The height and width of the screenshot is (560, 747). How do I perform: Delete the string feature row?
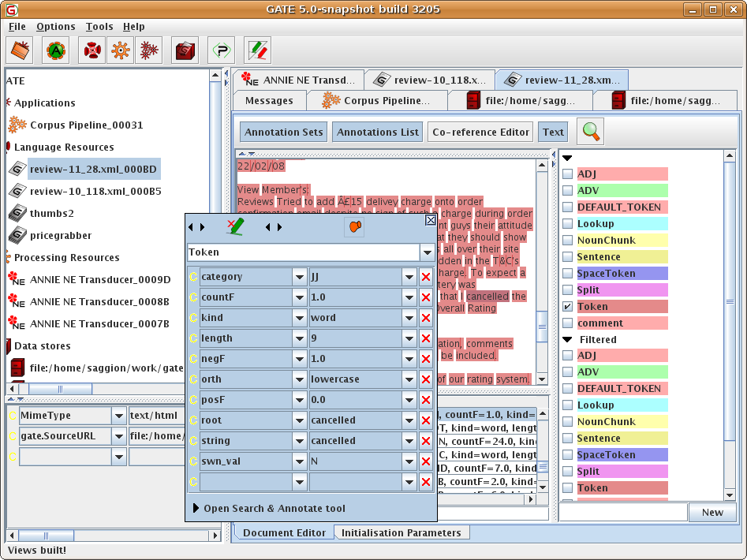pos(426,441)
